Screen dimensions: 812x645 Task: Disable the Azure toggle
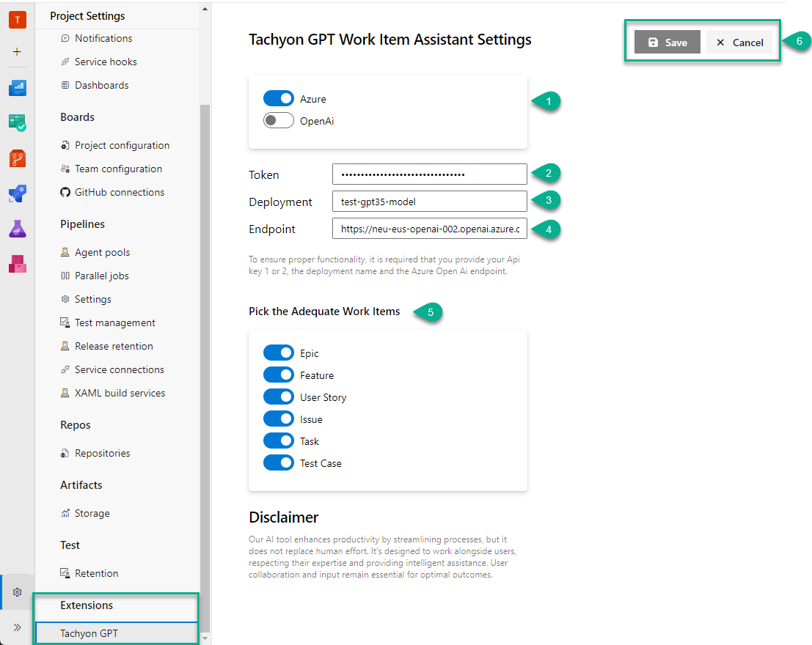pyautogui.click(x=278, y=99)
